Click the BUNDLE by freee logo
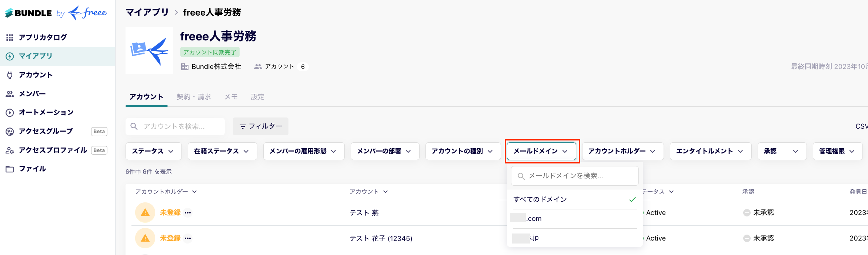Viewport: 868px width, 255px height. tap(56, 13)
